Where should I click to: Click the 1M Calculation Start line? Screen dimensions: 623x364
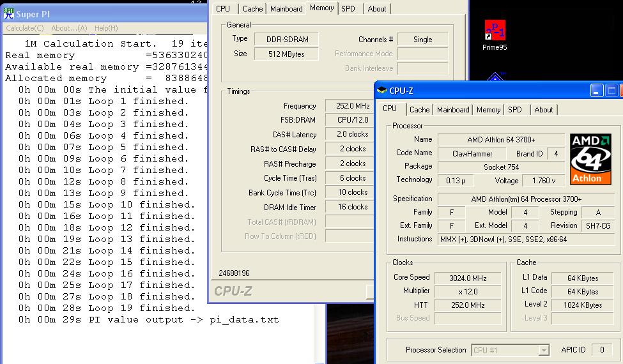click(x=116, y=43)
